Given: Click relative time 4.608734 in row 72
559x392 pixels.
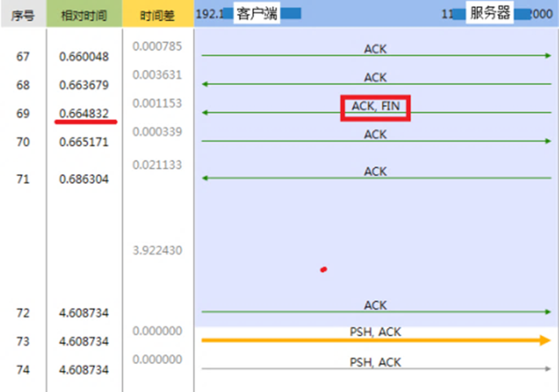Looking at the screenshot, I should [84, 313].
